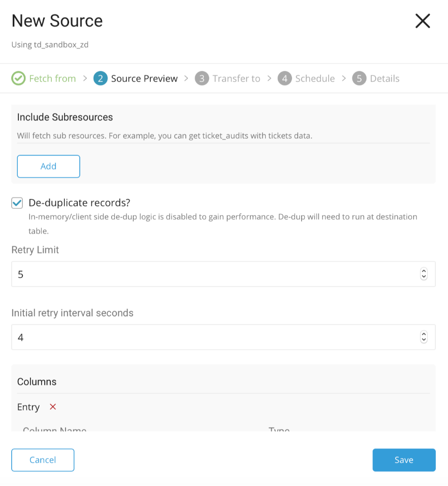Click the step 3 Transfer to circle

click(x=202, y=78)
